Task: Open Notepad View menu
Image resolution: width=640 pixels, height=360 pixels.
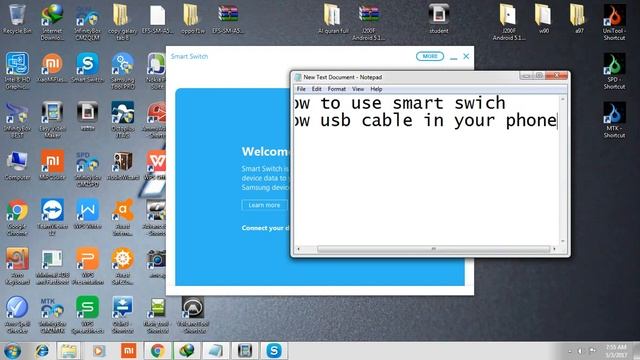Action: click(358, 89)
